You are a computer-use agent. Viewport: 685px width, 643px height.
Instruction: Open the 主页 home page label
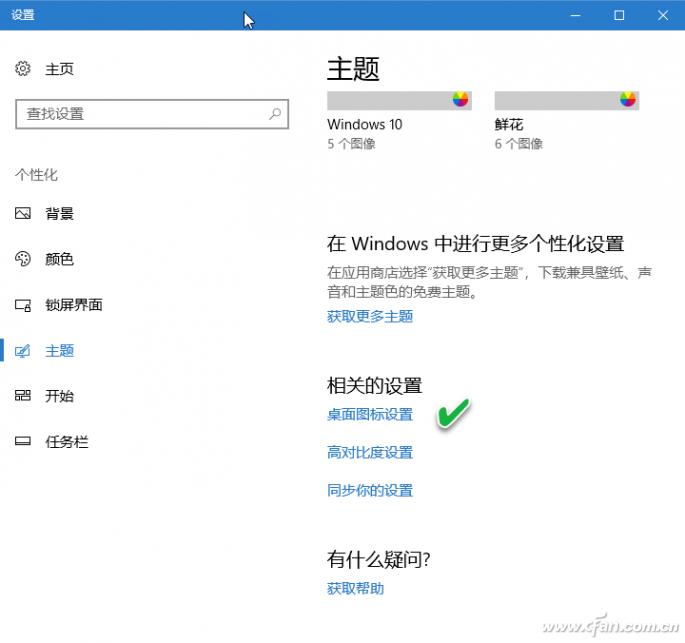click(59, 69)
